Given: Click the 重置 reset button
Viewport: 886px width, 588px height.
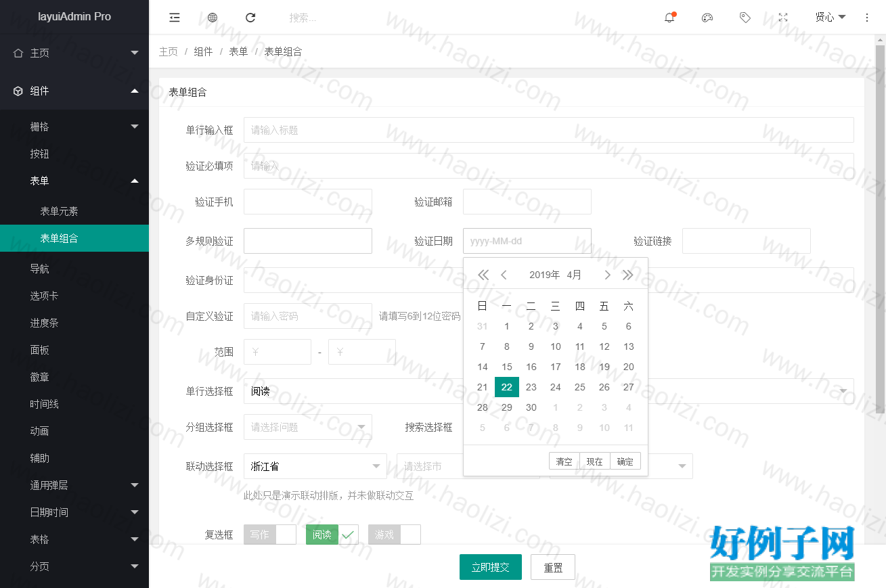Looking at the screenshot, I should 553,567.
